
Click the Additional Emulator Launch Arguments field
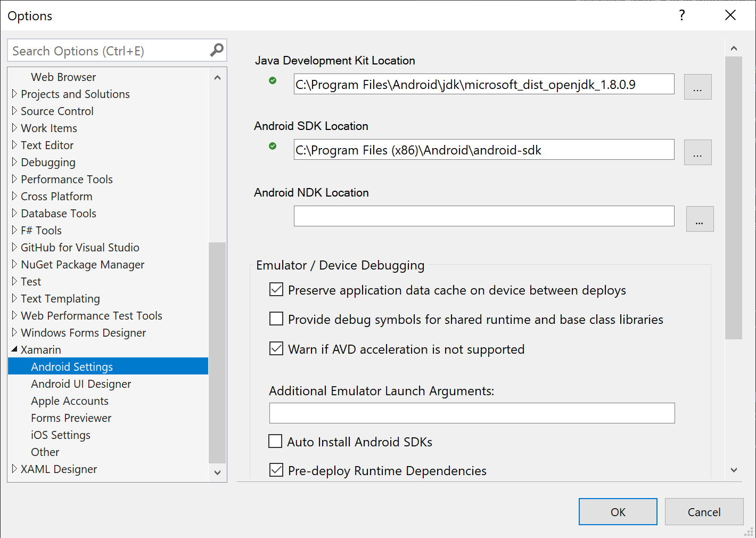coord(472,413)
